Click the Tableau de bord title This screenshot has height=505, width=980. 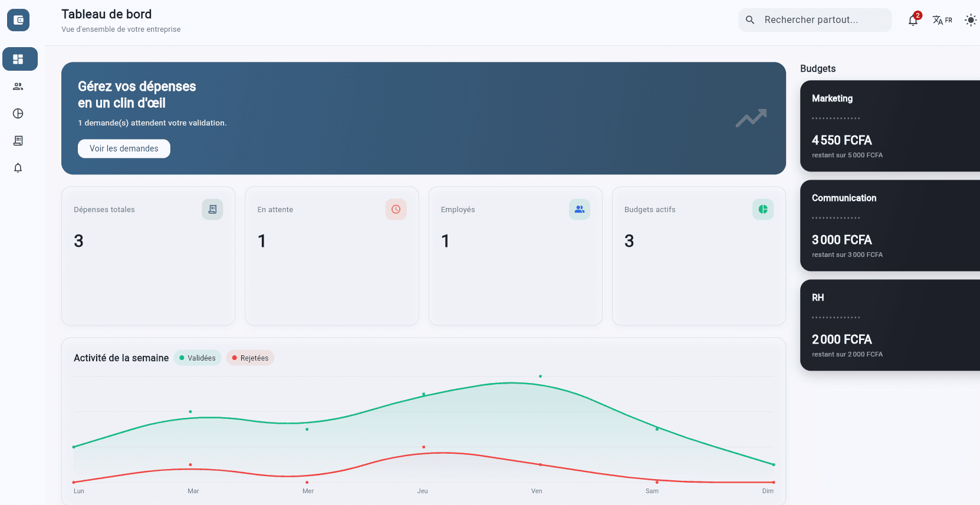click(107, 14)
